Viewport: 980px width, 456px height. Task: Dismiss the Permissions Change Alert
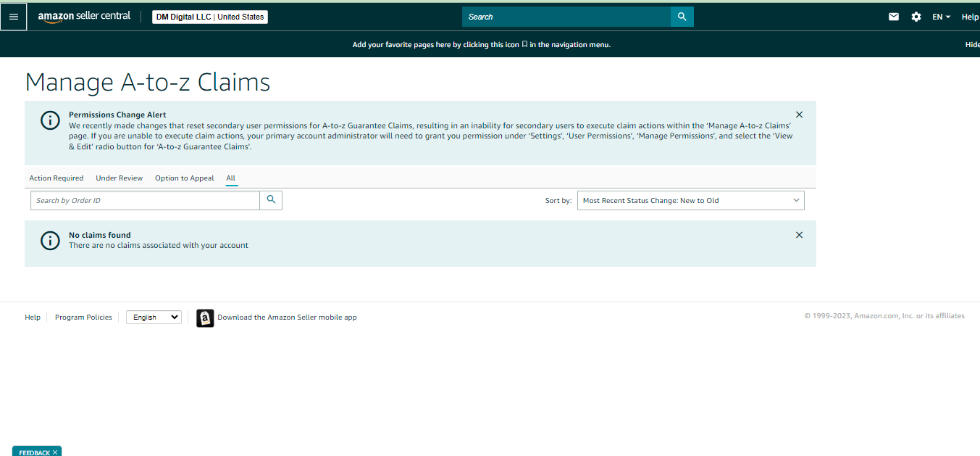pos(799,115)
